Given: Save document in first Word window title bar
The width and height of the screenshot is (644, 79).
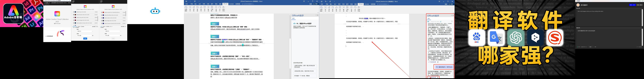Looking at the screenshot, I should point(186,1).
